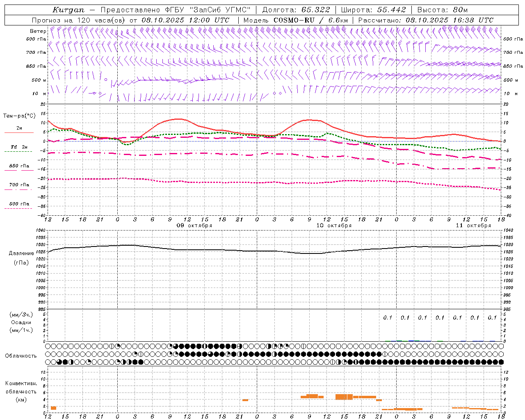
Task: Click the red line swatch under the 2м legend
Action: coord(19,133)
